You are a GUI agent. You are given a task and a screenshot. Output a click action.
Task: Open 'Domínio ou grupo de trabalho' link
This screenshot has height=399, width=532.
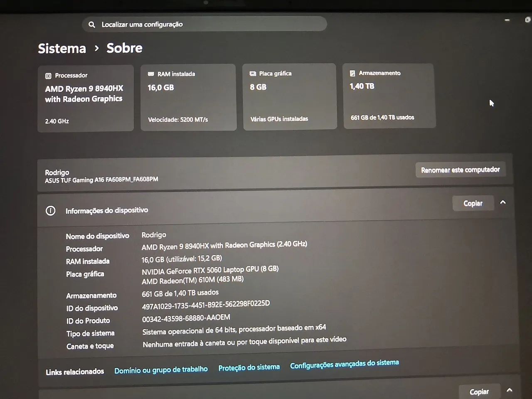pyautogui.click(x=161, y=369)
